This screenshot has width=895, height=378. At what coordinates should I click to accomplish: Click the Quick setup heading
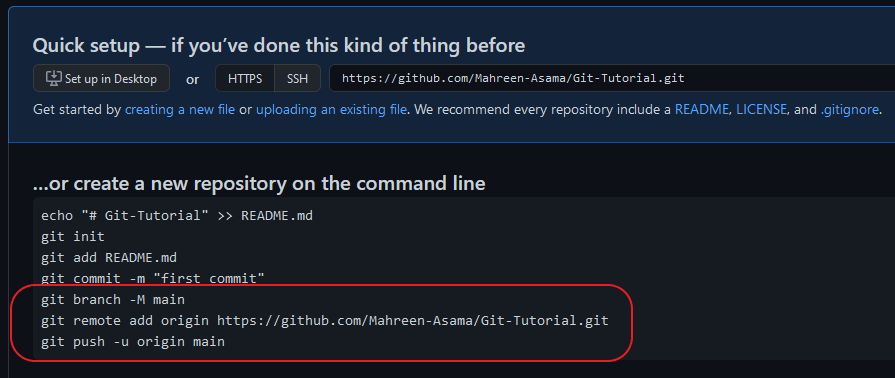279,45
